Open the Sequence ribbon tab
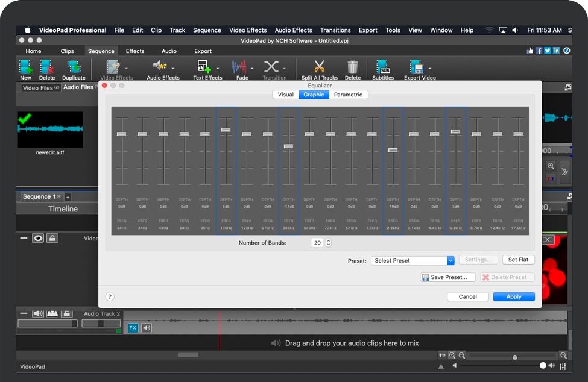 tap(101, 51)
